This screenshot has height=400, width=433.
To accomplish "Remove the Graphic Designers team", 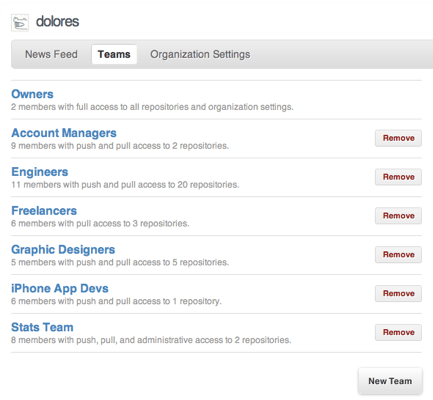I will (398, 255).
